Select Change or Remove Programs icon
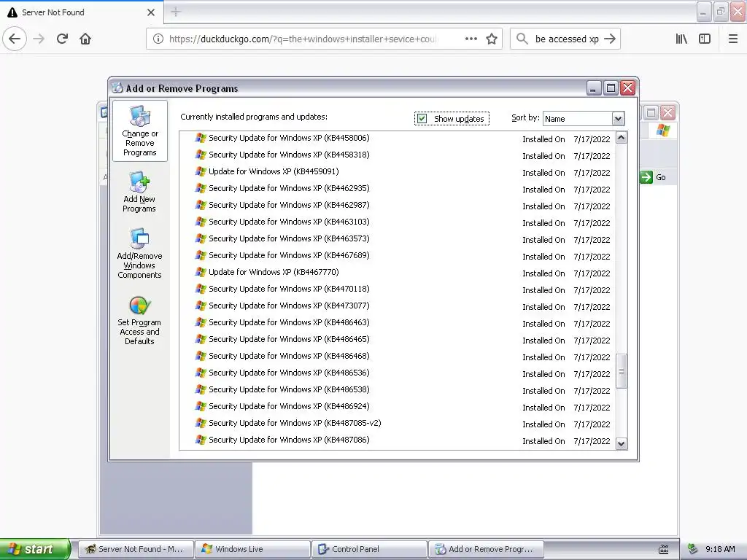Image resolution: width=747 pixels, height=560 pixels. [140, 131]
